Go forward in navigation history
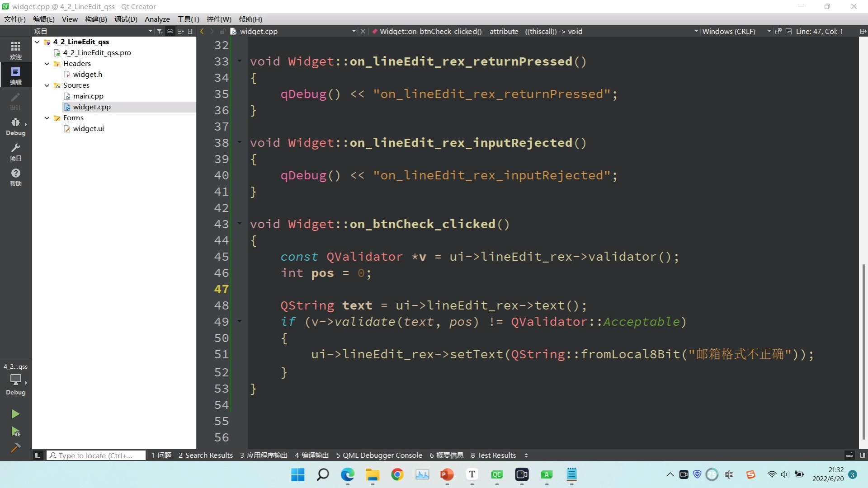This screenshot has width=868, height=488. pyautogui.click(x=212, y=31)
